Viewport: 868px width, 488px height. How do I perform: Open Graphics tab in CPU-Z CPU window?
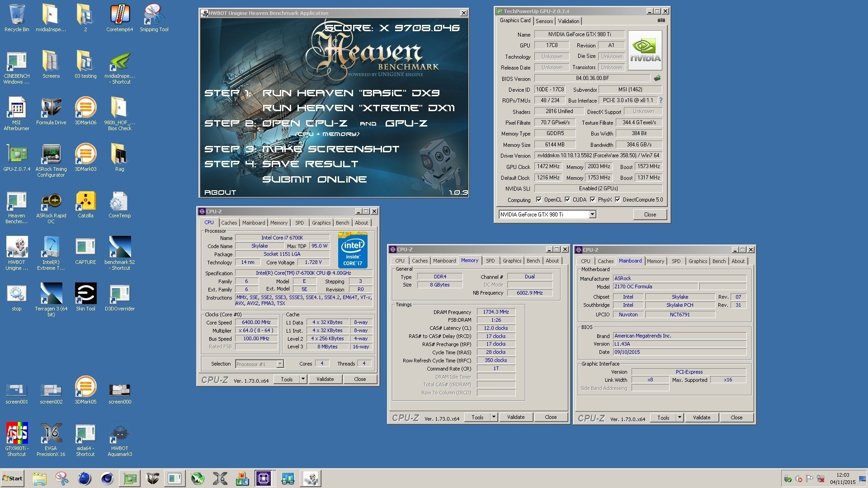click(x=321, y=223)
